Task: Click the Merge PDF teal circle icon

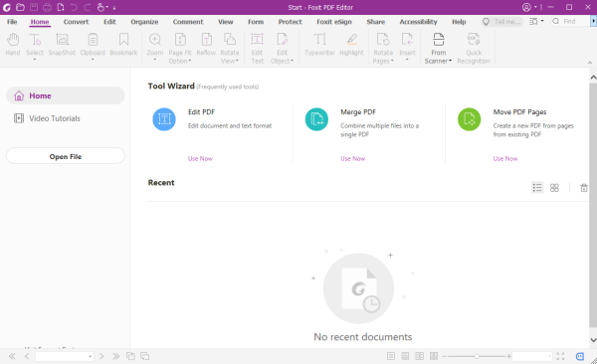Action: point(316,119)
